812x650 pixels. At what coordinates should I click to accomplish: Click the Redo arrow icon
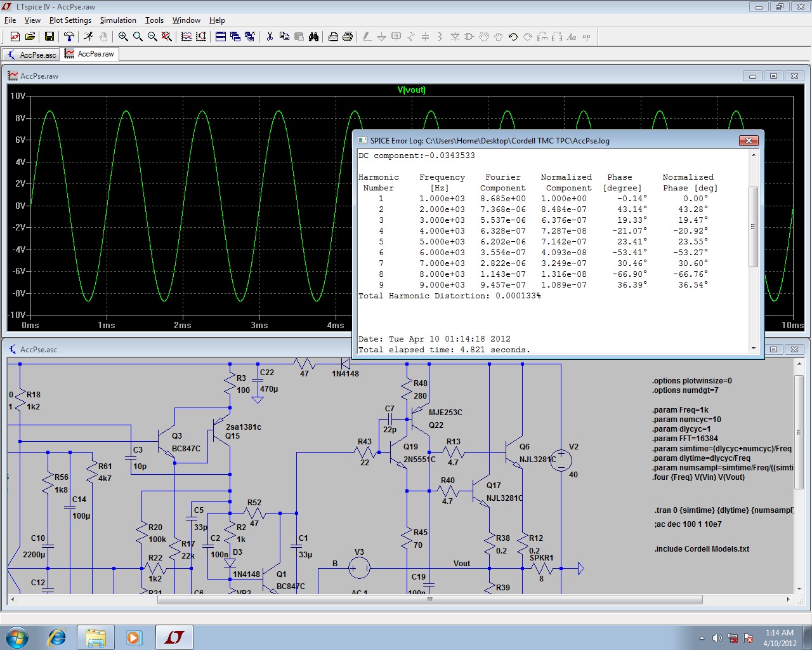click(528, 37)
